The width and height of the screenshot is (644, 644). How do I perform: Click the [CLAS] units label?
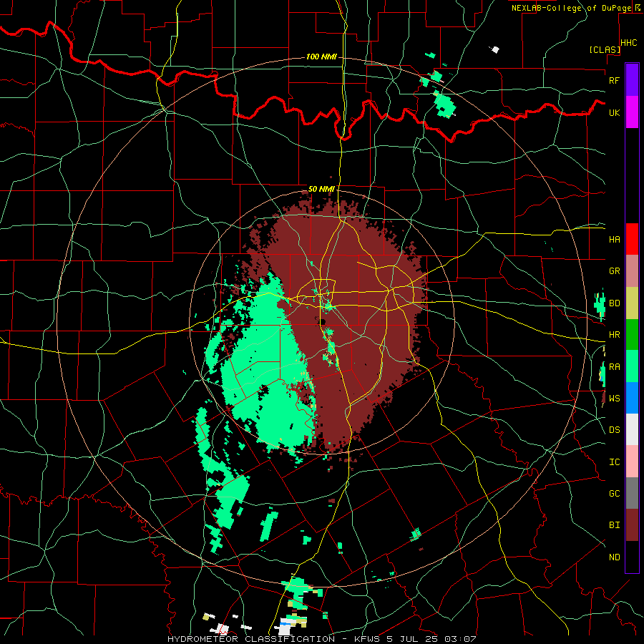pyautogui.click(x=605, y=50)
